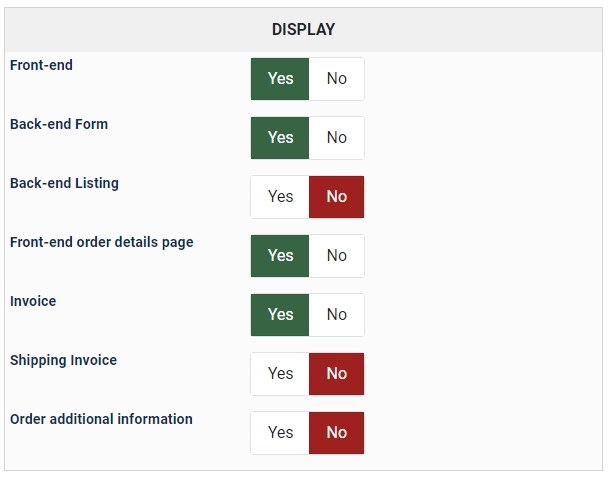
Task: Click the Order additional information label
Action: click(101, 419)
